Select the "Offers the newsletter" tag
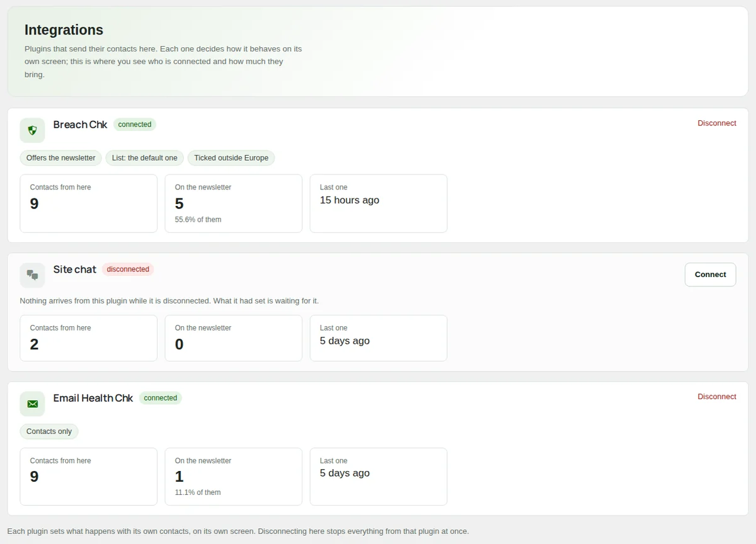Screen dimensions: 756x544 pyautogui.click(x=60, y=158)
